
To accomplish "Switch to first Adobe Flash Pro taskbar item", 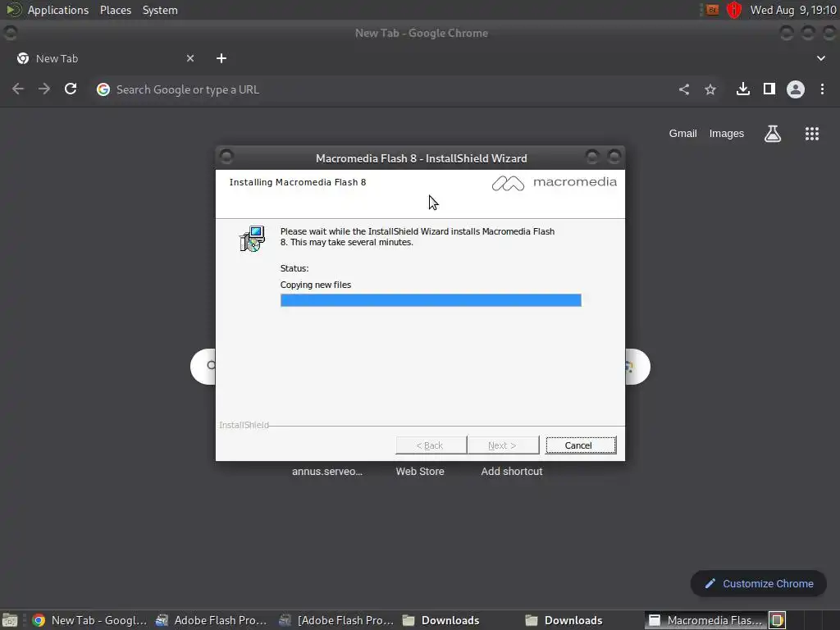I will [x=212, y=620].
